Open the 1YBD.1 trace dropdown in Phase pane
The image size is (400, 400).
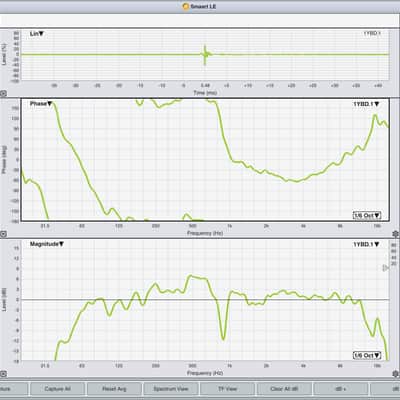[366, 104]
